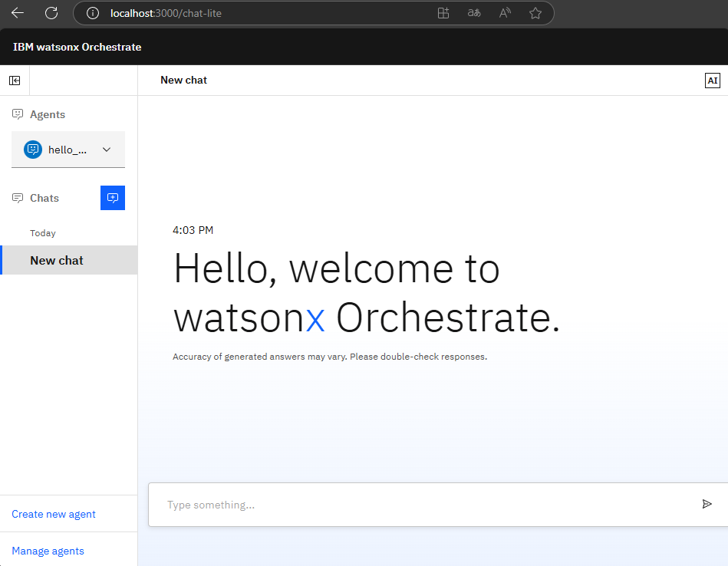
Task: View site information icon in address bar
Action: tap(93, 13)
